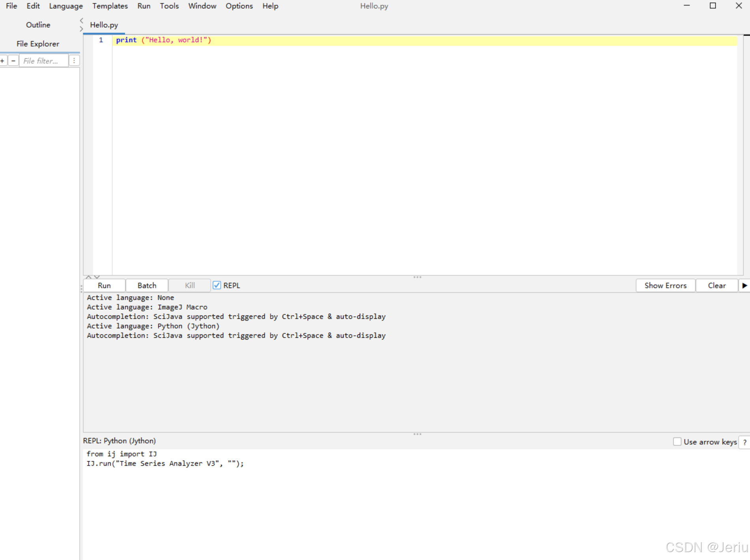The width and height of the screenshot is (750, 560).
Task: Open the file filter options kebab menu
Action: (x=74, y=61)
